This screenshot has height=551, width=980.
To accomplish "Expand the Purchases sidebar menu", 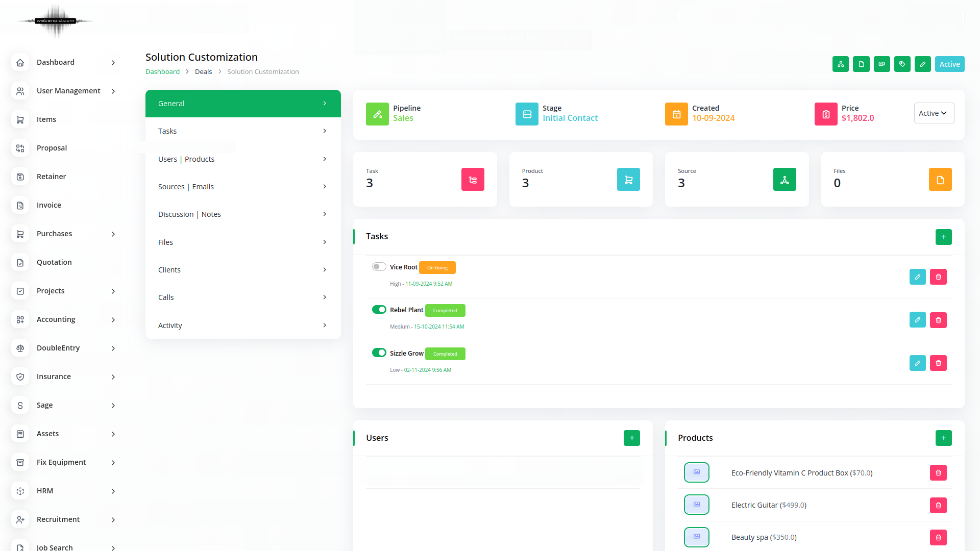I will click(113, 234).
